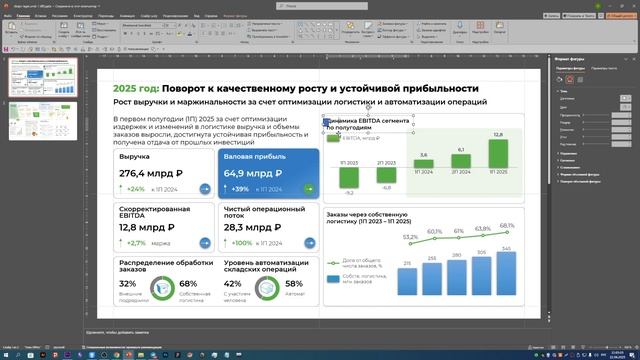Image resolution: width=640 pixels, height=360 pixels.
Task: Expand the Свечение section in pane
Action: coord(567,160)
